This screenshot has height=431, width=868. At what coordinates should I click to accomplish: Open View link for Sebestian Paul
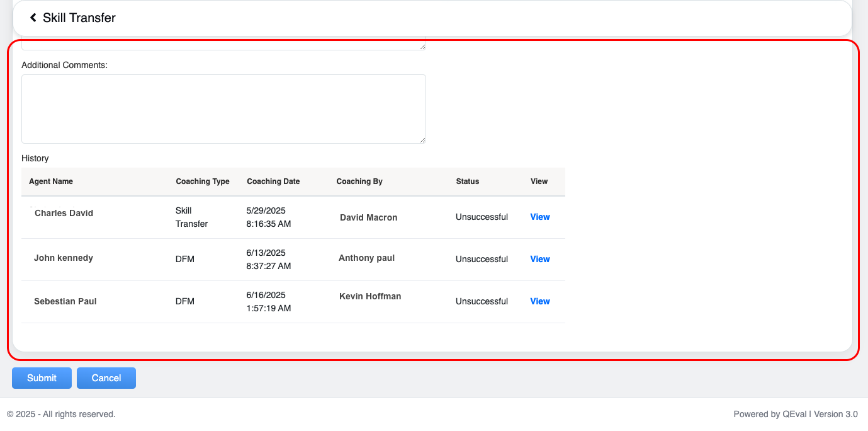coord(539,301)
